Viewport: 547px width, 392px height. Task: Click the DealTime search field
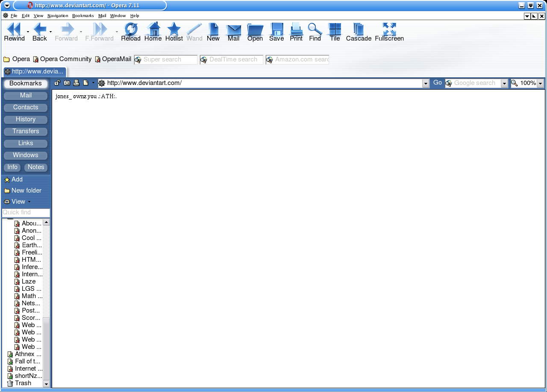[232, 59]
